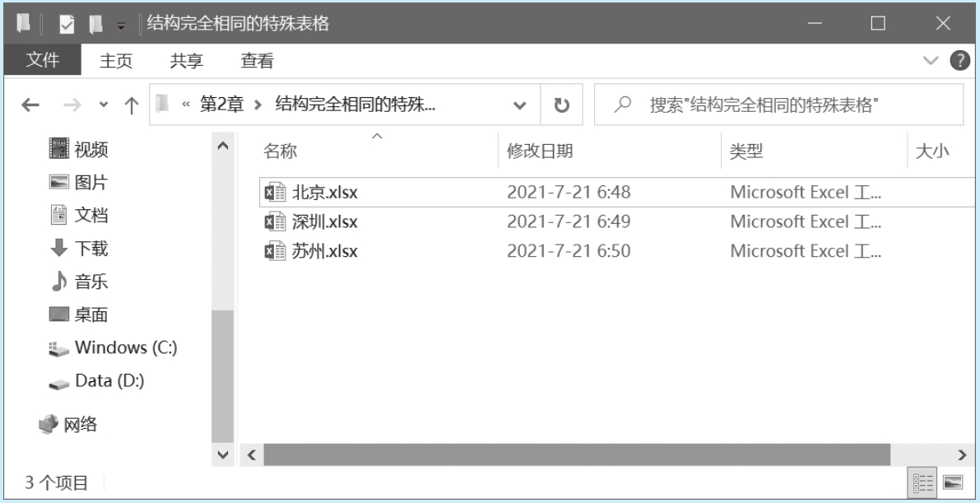Click the Windows (C:) drive icon
Image resolution: width=980 pixels, height=503 pixels.
coord(58,348)
